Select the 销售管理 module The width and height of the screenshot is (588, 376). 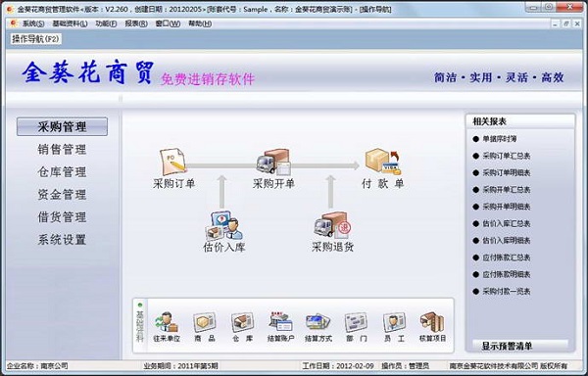pos(63,150)
